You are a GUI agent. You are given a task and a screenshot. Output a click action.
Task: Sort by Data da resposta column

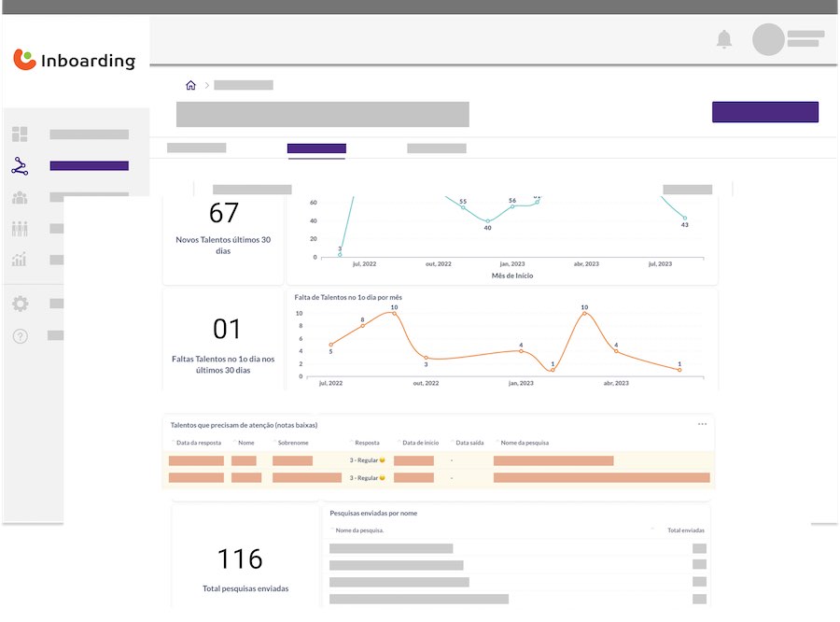[198, 443]
